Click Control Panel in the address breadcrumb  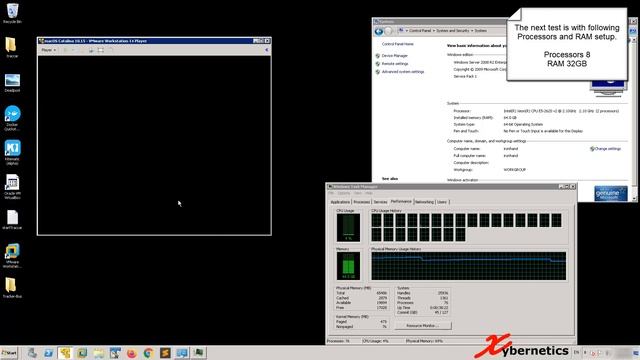[x=420, y=31]
